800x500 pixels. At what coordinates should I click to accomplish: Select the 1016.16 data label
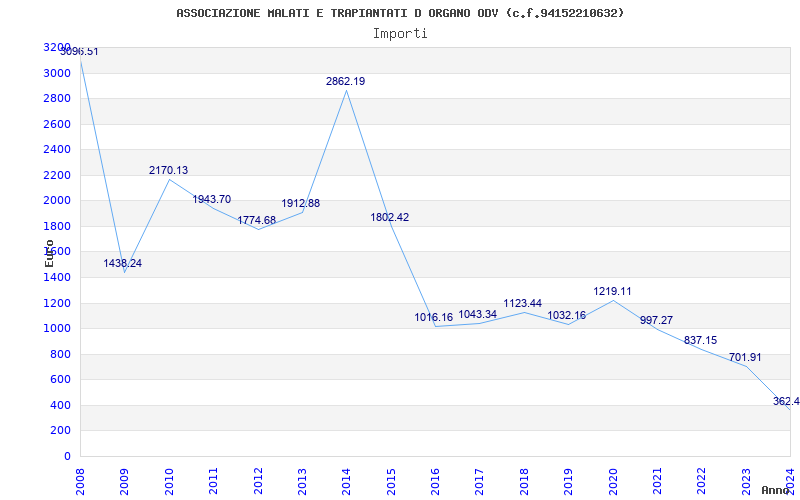click(434, 317)
